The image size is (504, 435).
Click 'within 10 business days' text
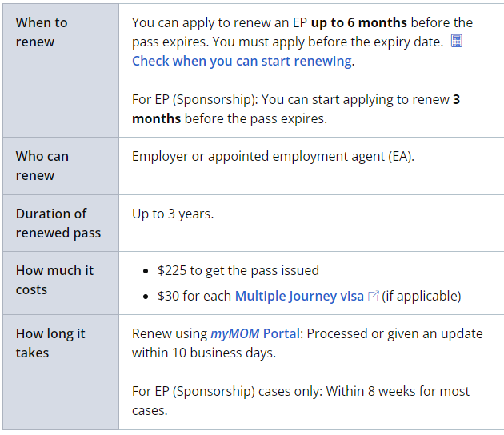click(x=203, y=353)
